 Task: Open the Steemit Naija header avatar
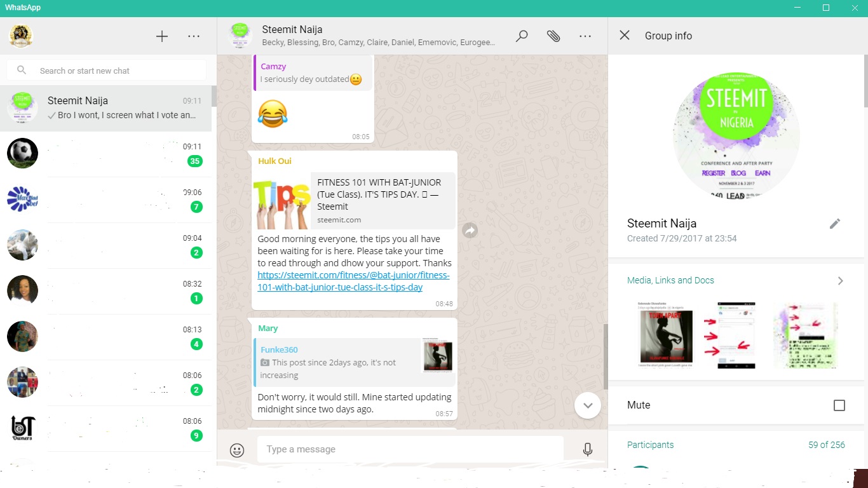coord(240,36)
